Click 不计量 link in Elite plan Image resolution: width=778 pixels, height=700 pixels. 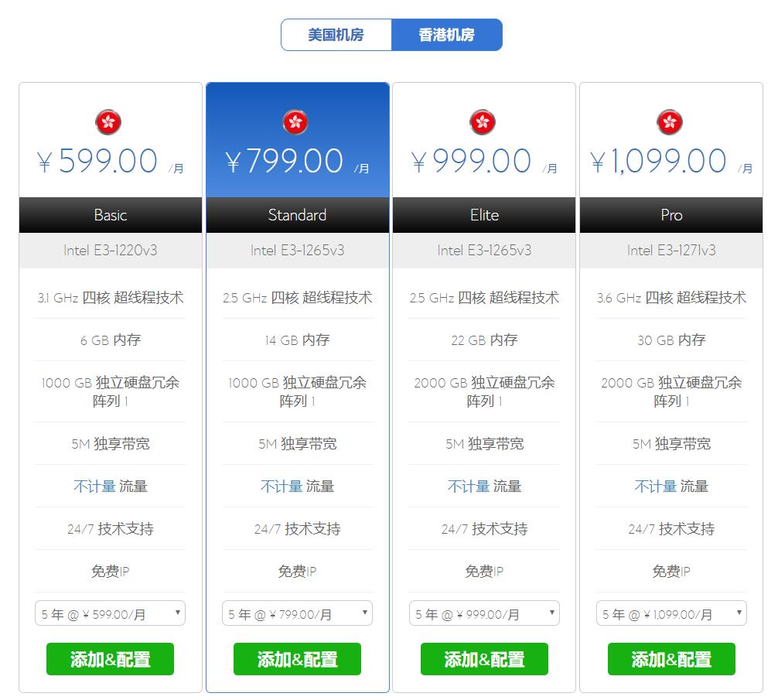pos(469,487)
